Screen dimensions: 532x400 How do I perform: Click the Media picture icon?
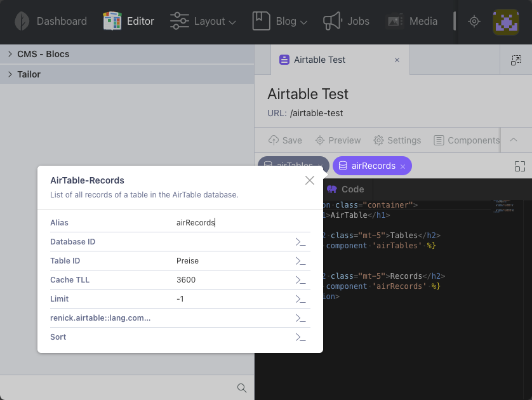pos(395,21)
